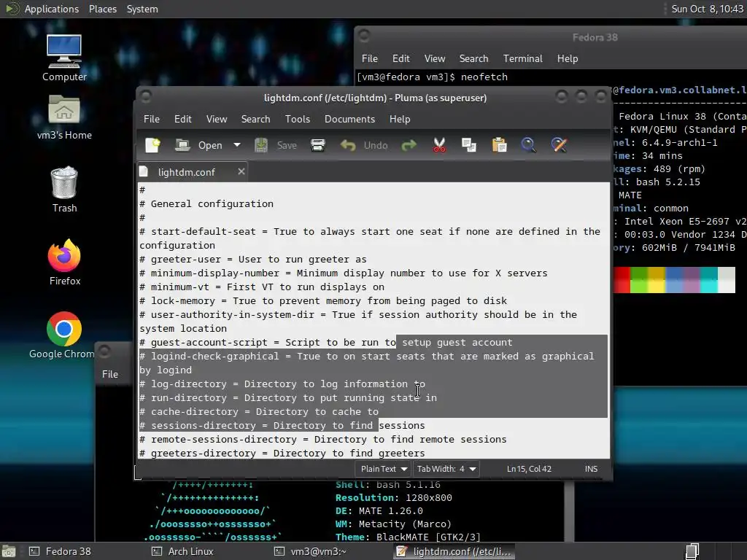Click the Ln 15, Col 42 status text

(x=529, y=469)
